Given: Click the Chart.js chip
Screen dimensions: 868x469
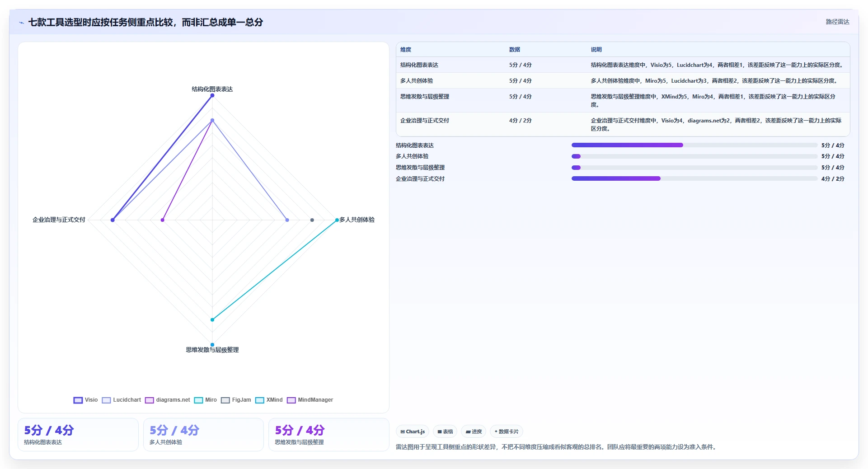Looking at the screenshot, I should [413, 431].
